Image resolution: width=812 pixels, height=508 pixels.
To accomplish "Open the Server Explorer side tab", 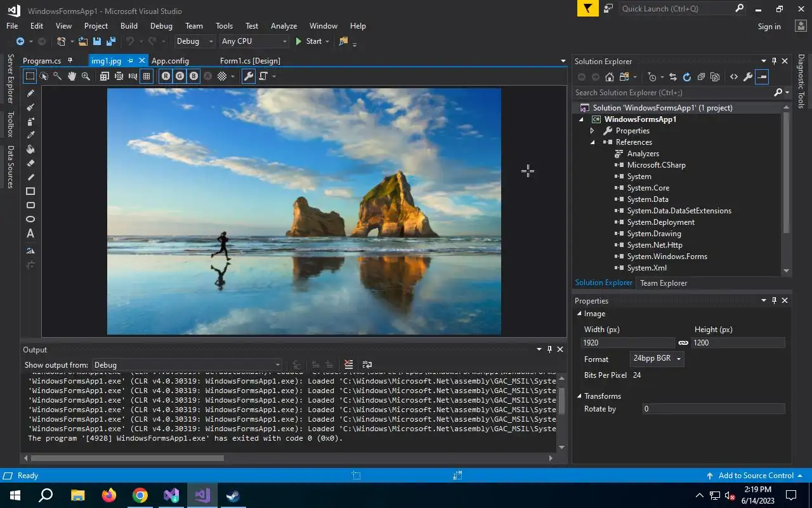I will pyautogui.click(x=10, y=79).
